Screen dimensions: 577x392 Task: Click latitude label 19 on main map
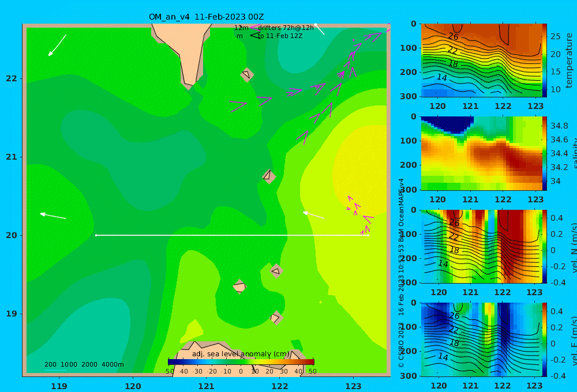click(12, 314)
